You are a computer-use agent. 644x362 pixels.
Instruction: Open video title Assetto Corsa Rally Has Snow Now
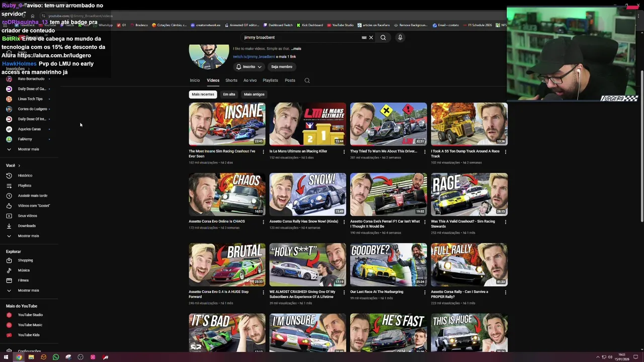304,221
